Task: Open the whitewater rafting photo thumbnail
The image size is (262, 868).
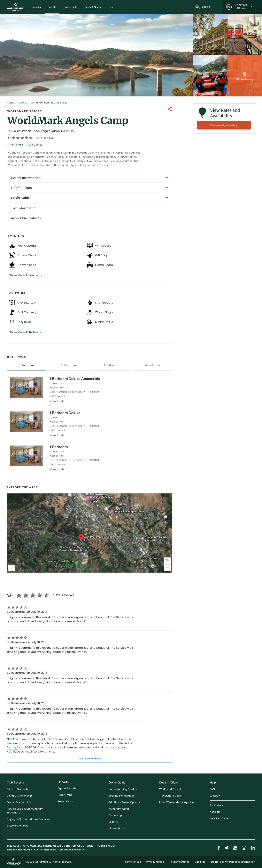Action: point(210,76)
